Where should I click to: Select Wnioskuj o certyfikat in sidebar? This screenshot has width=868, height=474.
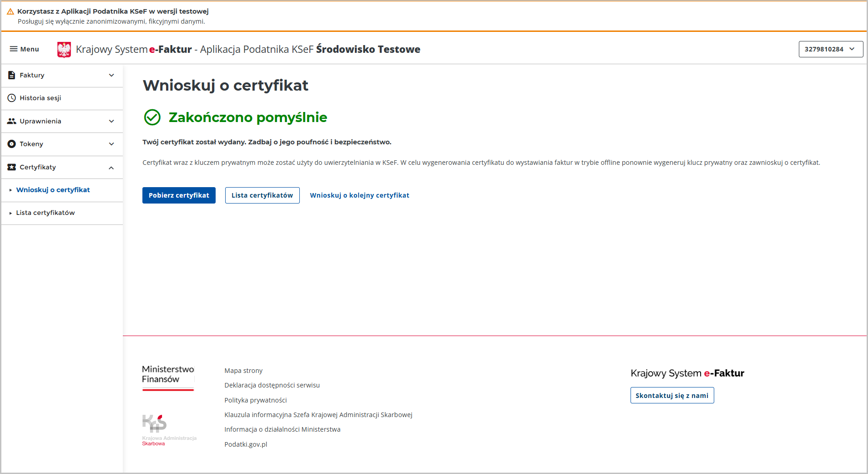[x=53, y=190]
